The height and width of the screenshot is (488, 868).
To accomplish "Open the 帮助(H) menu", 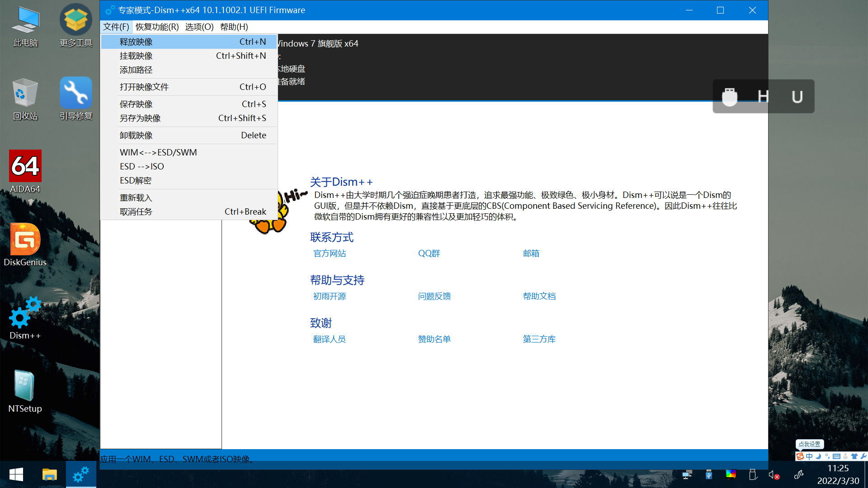I will coord(234,27).
